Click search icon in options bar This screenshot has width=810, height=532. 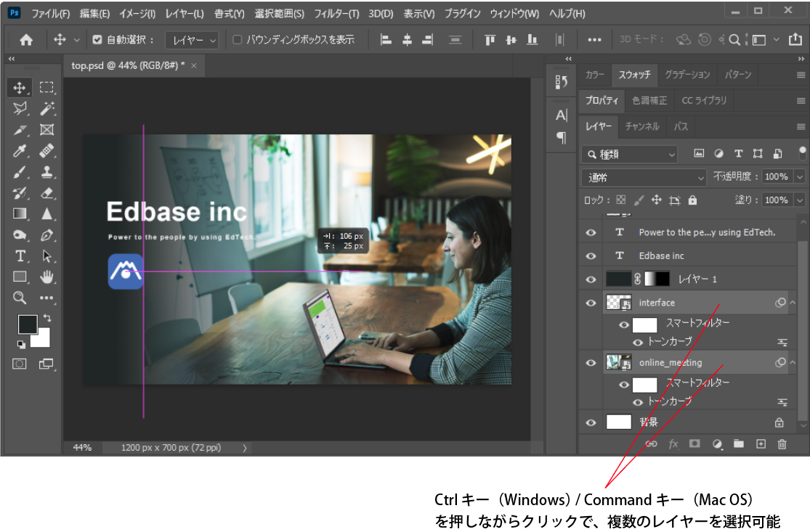(x=734, y=40)
